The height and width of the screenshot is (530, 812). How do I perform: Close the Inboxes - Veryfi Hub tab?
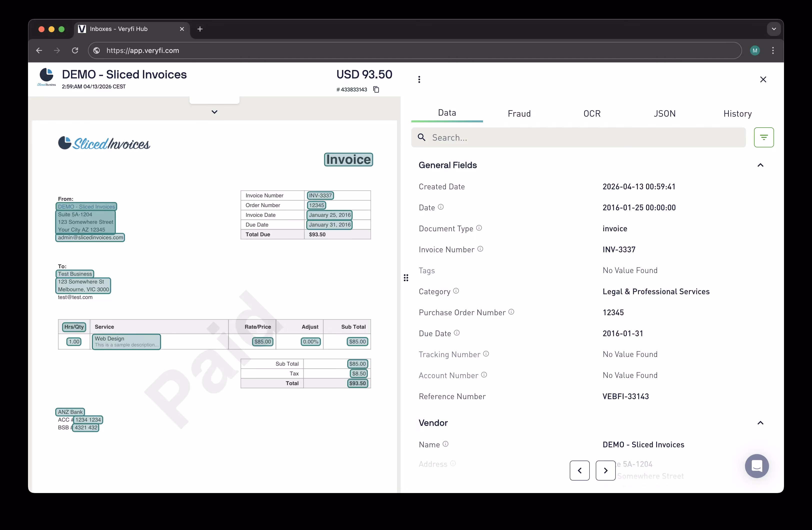pyautogui.click(x=182, y=29)
